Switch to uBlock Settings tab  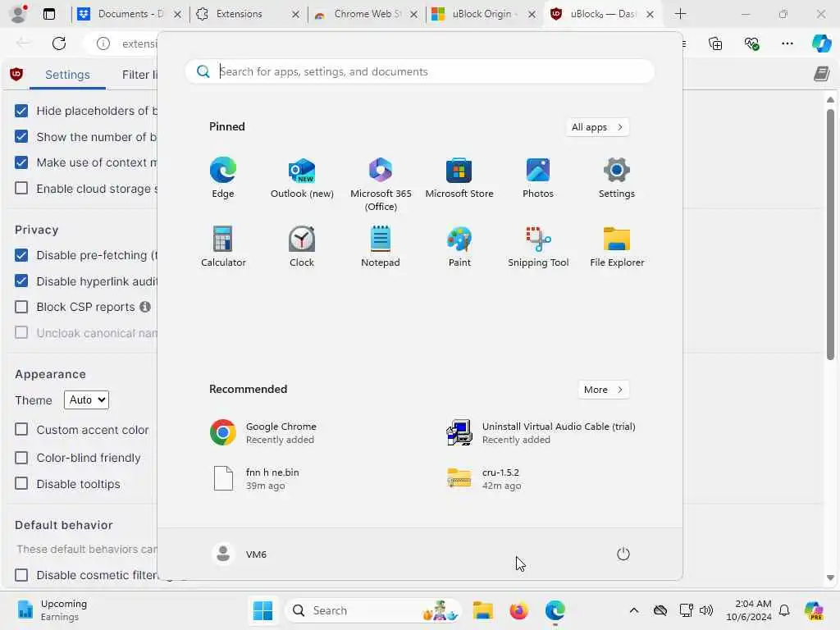pos(67,75)
